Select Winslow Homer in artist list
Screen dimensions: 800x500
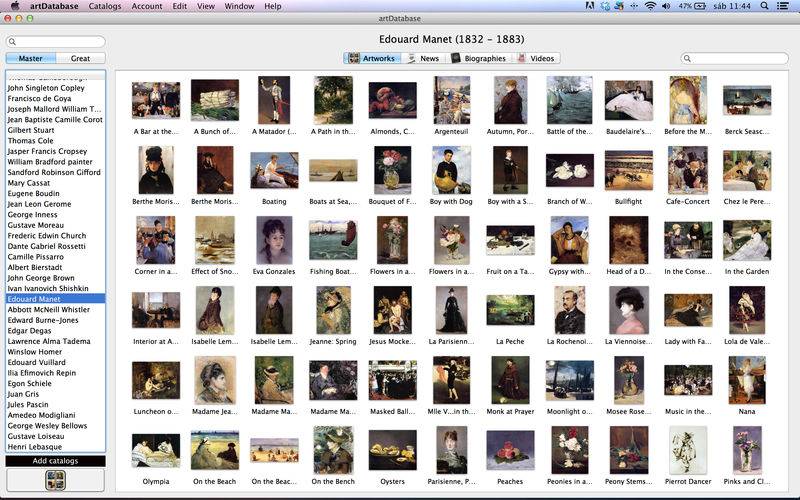(55, 352)
